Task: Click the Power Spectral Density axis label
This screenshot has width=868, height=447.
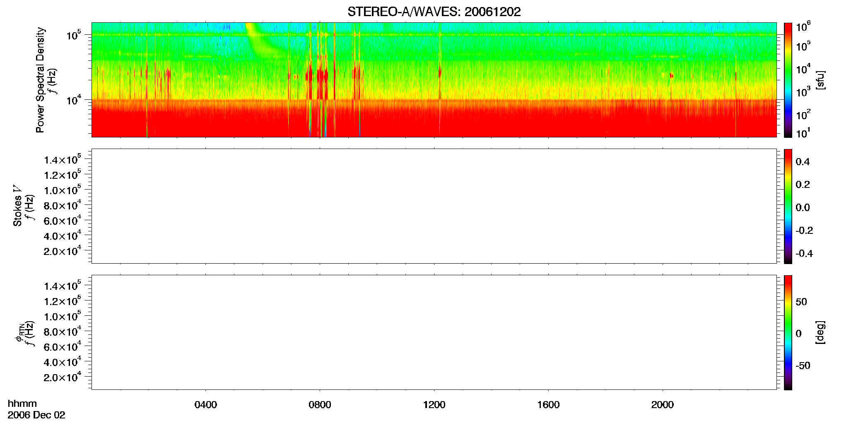Action: coord(40,80)
